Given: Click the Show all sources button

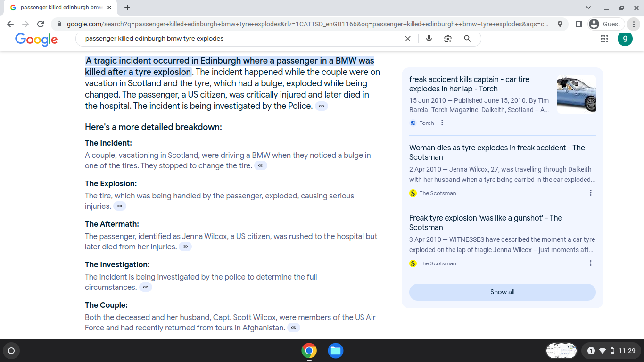Looking at the screenshot, I should (503, 292).
